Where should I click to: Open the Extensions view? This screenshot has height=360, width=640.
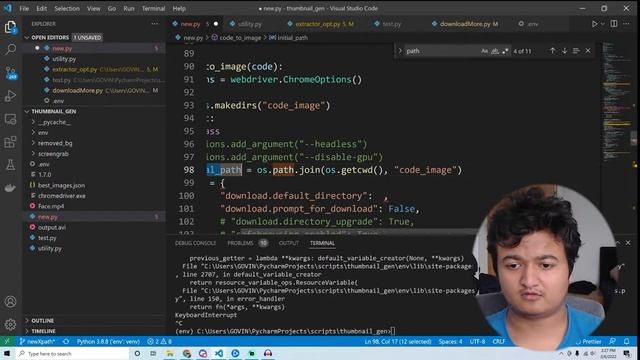pos(11,142)
